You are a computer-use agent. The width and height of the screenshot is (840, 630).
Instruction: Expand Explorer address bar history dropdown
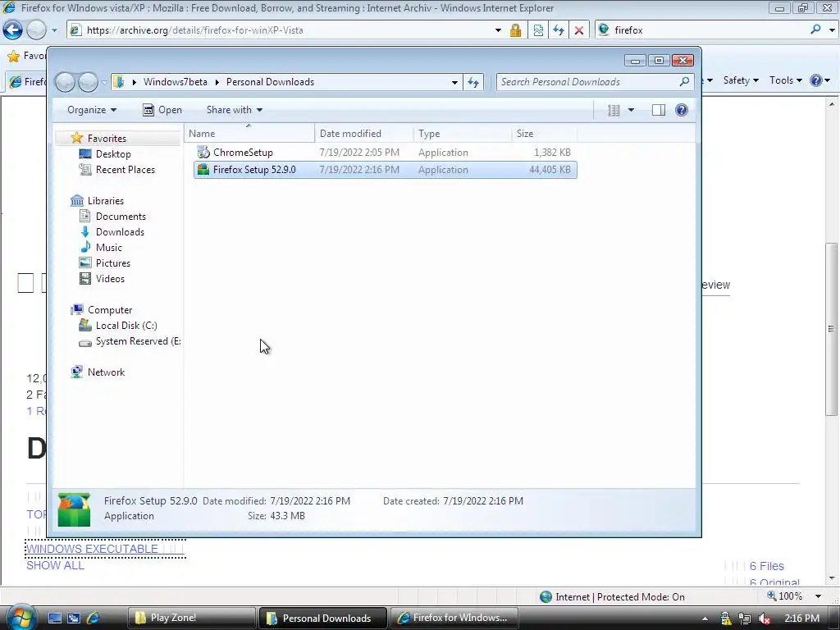(454, 83)
